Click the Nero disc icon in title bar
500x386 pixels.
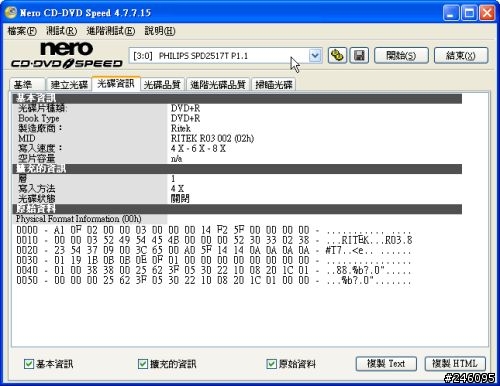coord(10,13)
